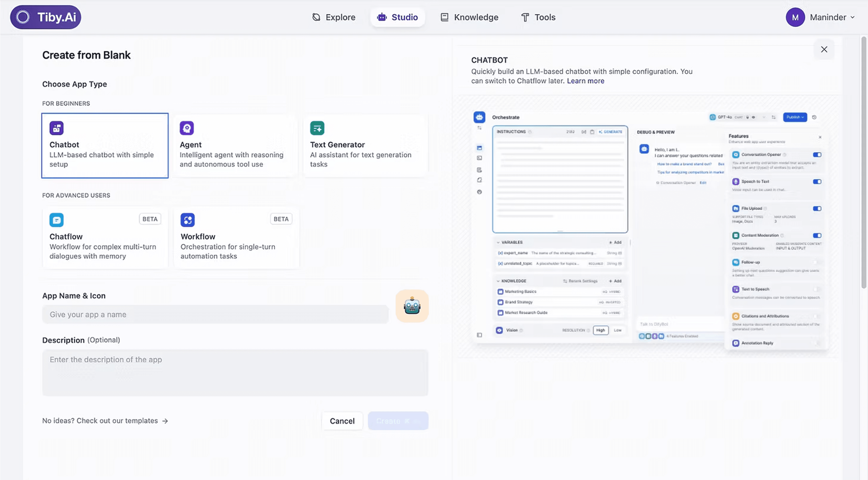Open the robot emoji app icon picker

[412, 306]
